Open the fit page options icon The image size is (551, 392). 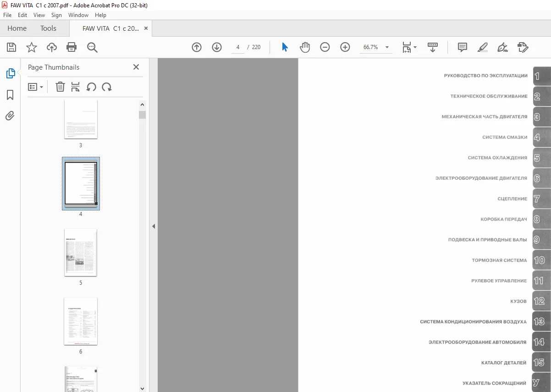click(x=409, y=47)
